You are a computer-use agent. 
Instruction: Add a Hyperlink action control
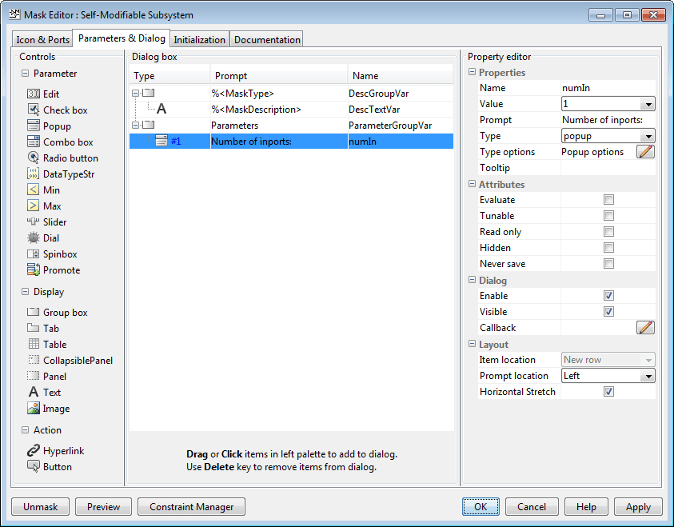pyautogui.click(x=55, y=450)
